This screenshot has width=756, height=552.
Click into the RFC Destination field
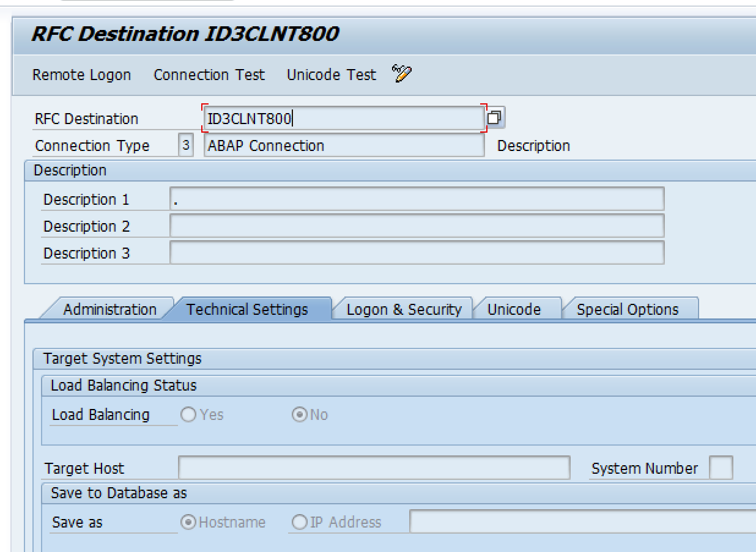point(343,118)
